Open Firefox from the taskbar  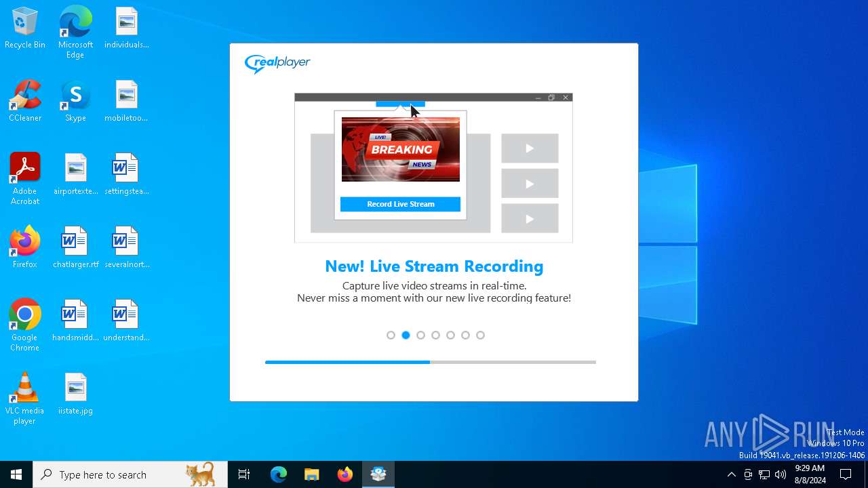[345, 474]
